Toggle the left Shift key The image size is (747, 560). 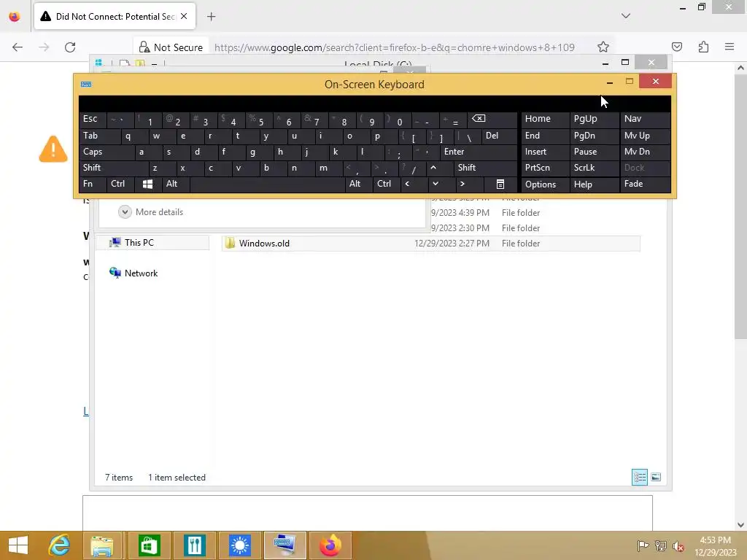(x=114, y=168)
